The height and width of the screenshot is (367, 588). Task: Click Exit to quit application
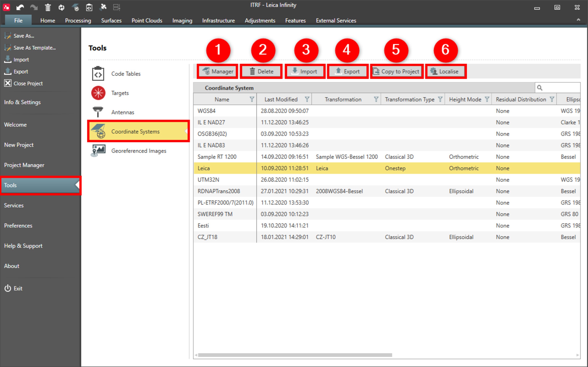point(13,288)
